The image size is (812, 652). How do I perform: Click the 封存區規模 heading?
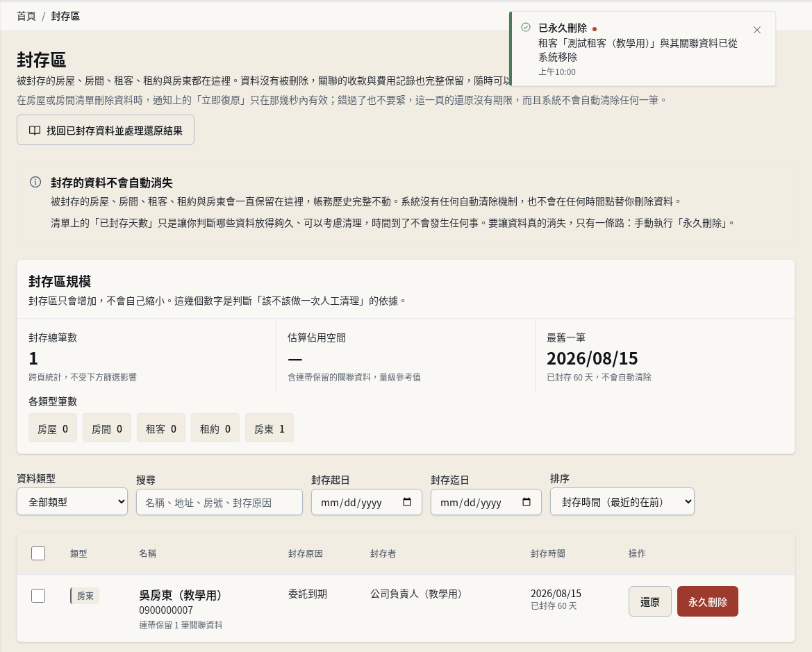(x=60, y=281)
